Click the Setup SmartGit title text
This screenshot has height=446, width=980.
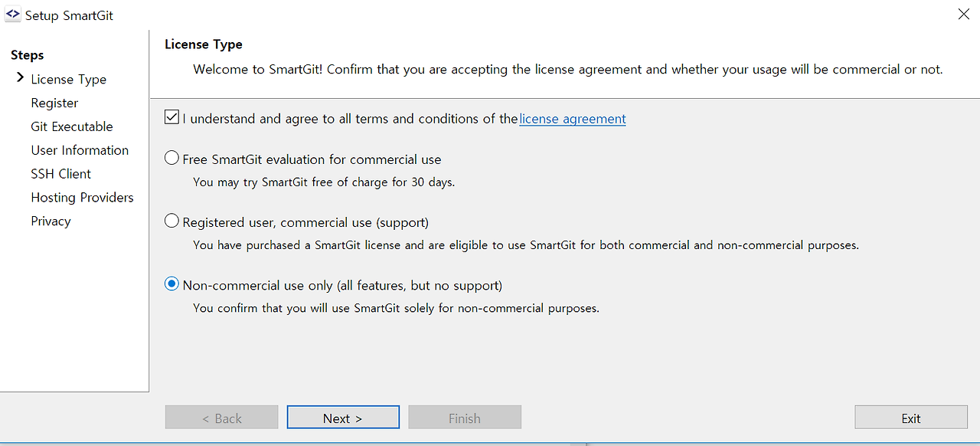[69, 15]
